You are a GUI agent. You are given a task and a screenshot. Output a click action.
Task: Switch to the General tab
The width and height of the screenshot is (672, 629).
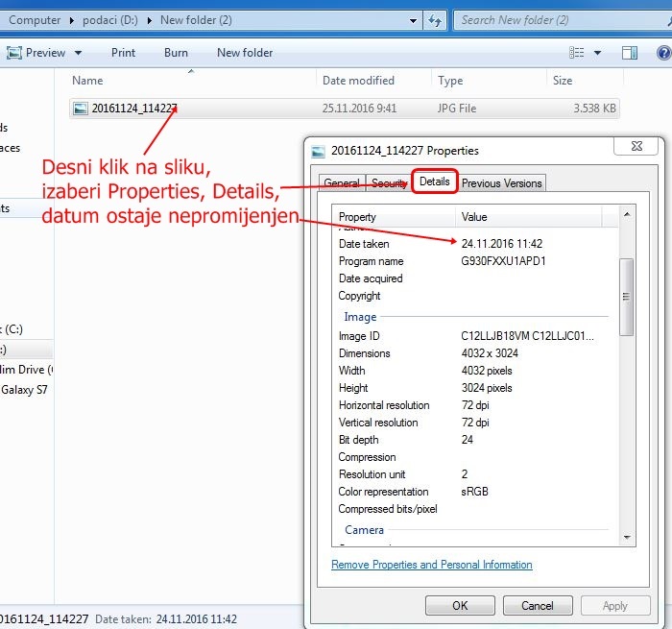[342, 183]
